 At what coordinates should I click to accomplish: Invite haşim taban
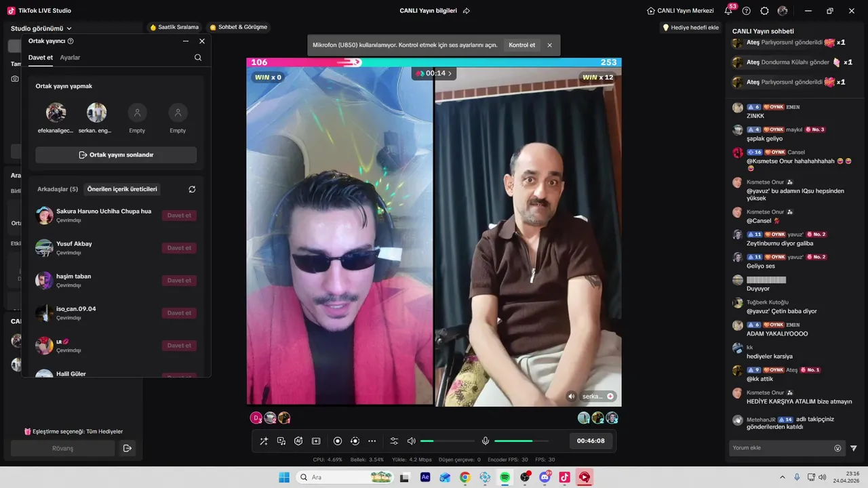coord(179,281)
